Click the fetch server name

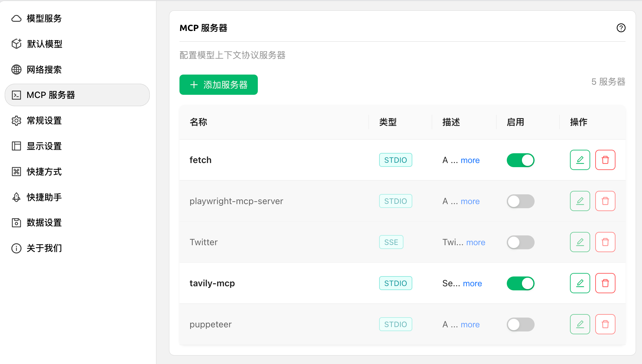pos(200,160)
